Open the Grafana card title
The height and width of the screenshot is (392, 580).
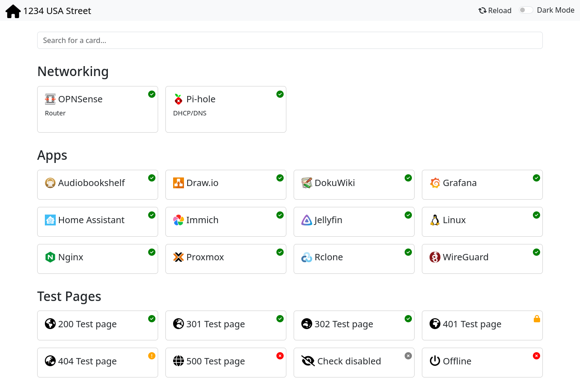[460, 183]
